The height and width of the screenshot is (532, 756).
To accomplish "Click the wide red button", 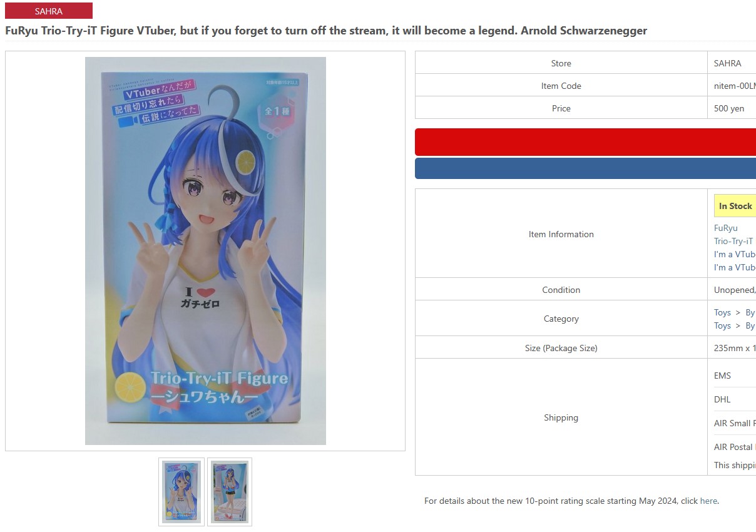I will tap(585, 142).
